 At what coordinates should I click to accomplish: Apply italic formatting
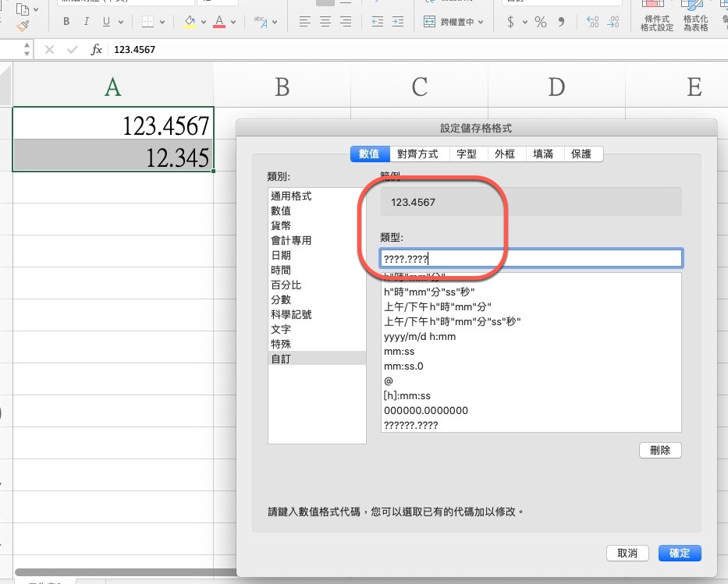point(87,22)
